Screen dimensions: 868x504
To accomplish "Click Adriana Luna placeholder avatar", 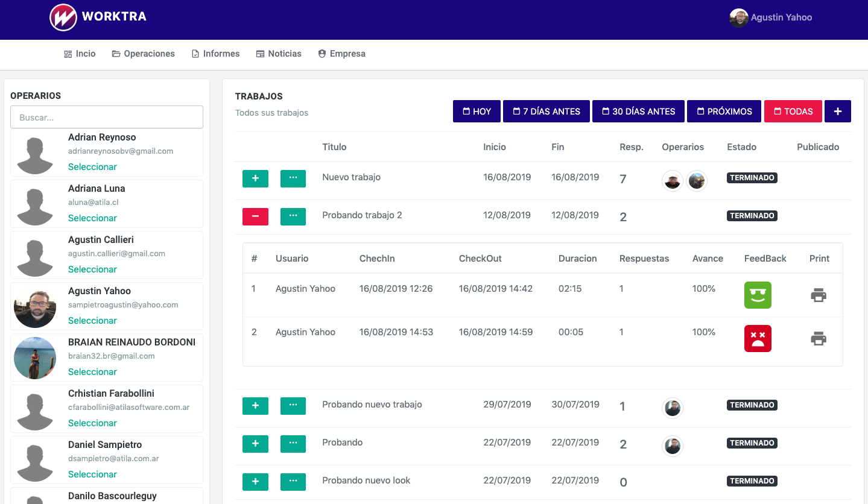I will 35,204.
